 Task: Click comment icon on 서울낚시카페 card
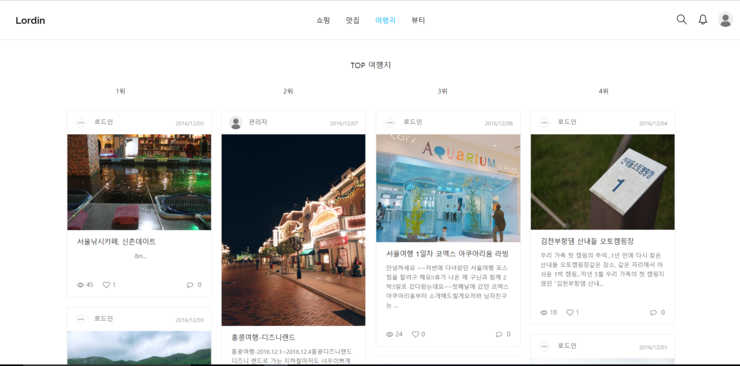(x=190, y=285)
